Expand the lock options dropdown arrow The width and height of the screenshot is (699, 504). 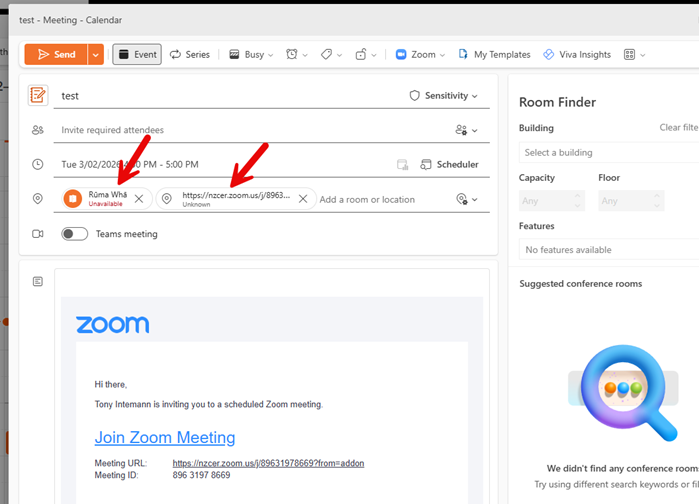[374, 55]
